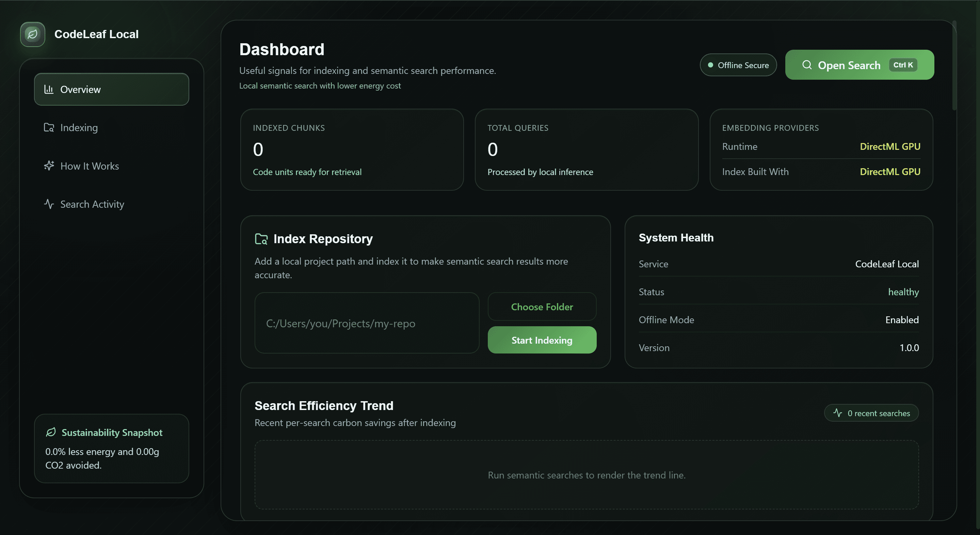Click the Index Repository folder icon
Image resolution: width=980 pixels, height=535 pixels.
coord(261,239)
